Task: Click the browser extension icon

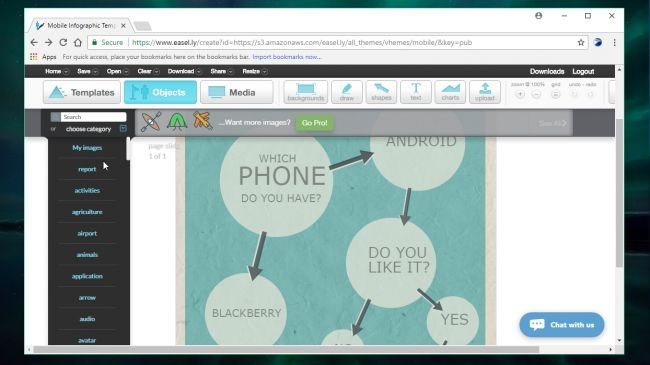Action: (598, 42)
